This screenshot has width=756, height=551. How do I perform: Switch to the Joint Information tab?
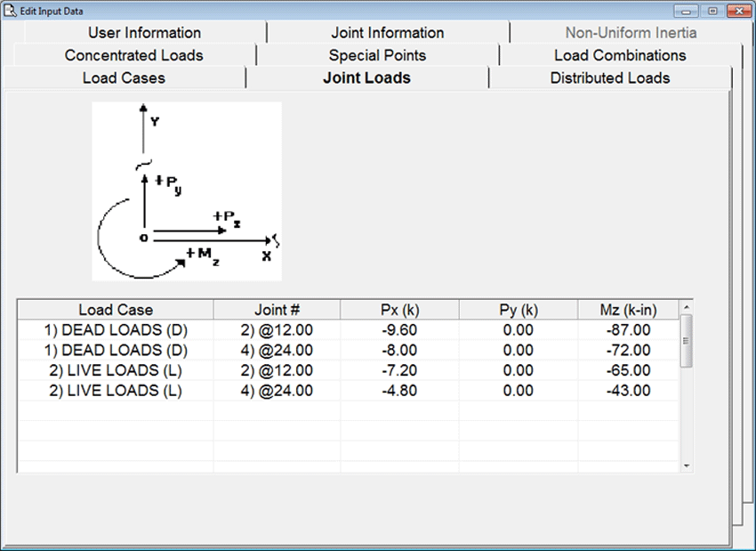click(x=387, y=33)
